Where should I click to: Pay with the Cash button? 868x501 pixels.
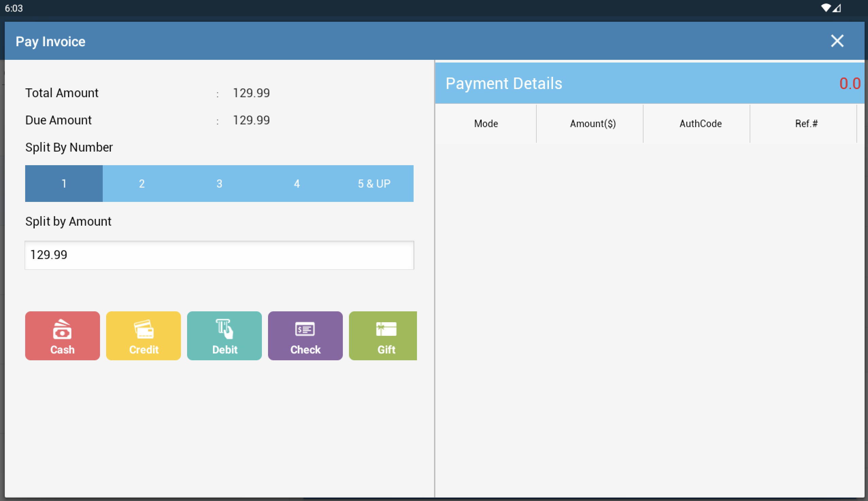[62, 335]
